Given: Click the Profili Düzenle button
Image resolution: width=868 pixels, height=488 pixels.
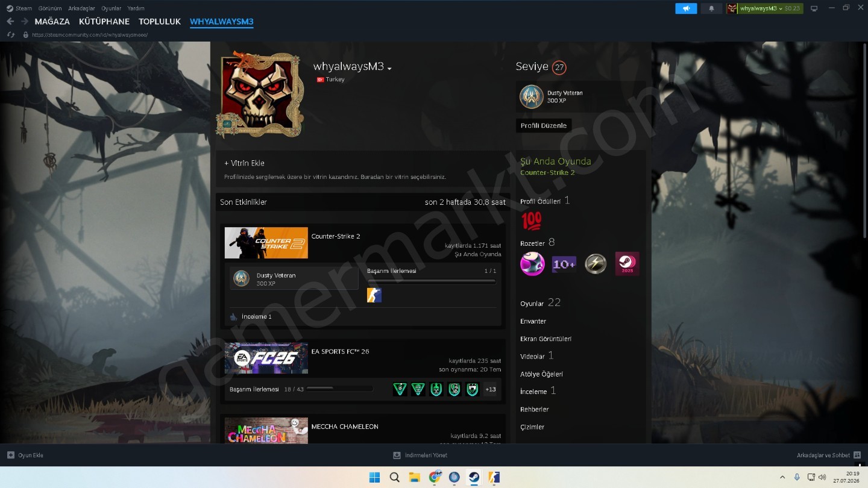Looking at the screenshot, I should [x=544, y=126].
